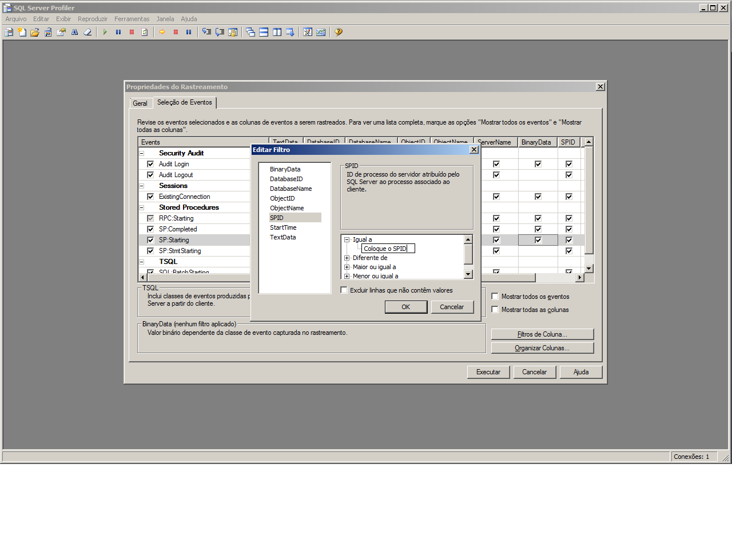Expand the 'Diferente de' filter node

[x=347, y=258]
